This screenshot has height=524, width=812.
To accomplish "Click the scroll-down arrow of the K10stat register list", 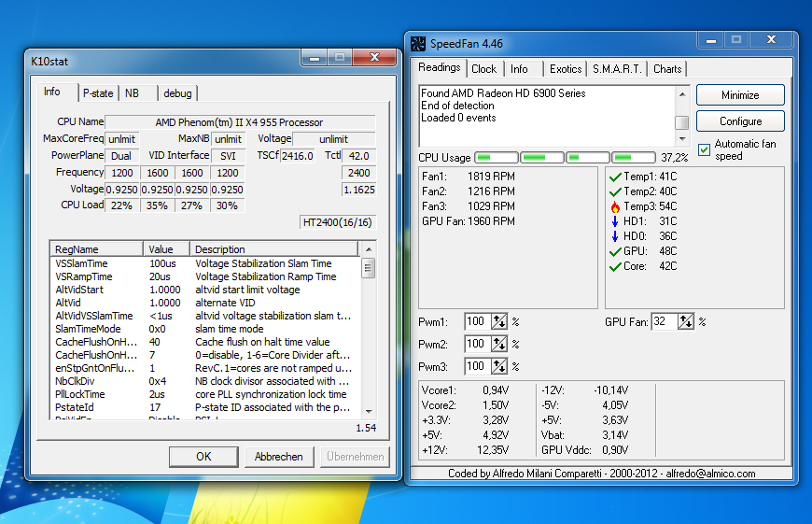I will tap(368, 411).
